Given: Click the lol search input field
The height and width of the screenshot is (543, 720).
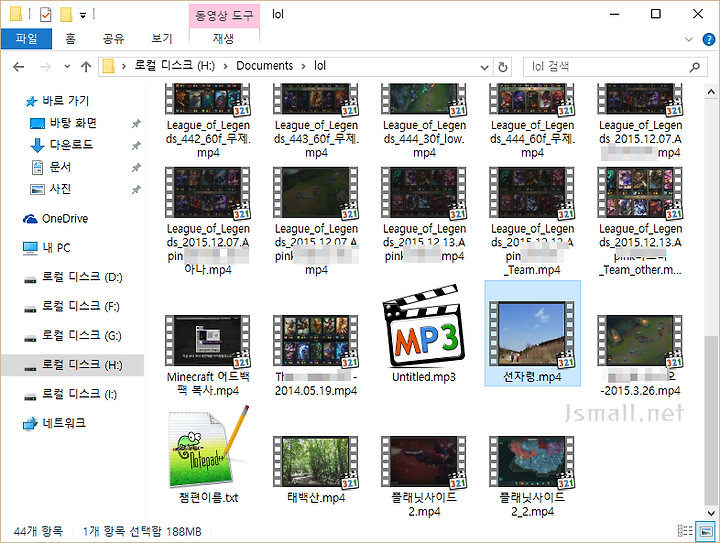Looking at the screenshot, I should point(606,67).
